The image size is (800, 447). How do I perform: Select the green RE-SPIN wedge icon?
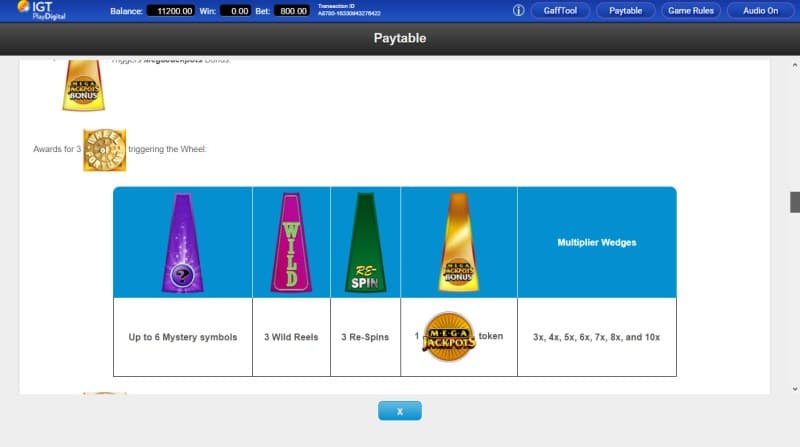point(366,243)
